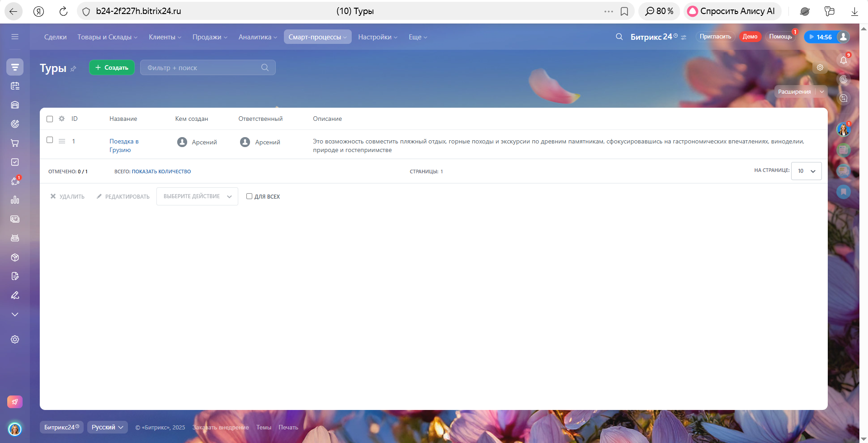The image size is (868, 443).
Task: Click the contact card icon in the sidebar
Action: coord(15,219)
